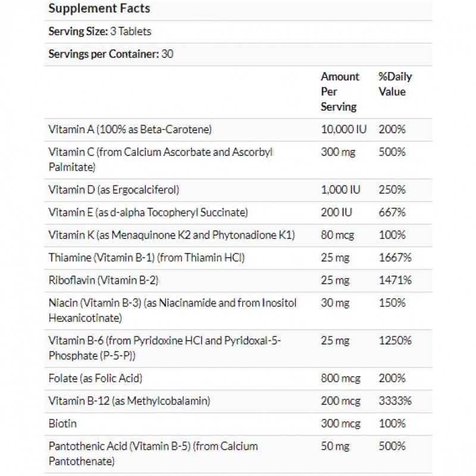Click the Amount Per Serving column header
Screen dimensions: 476x476
pos(340,92)
